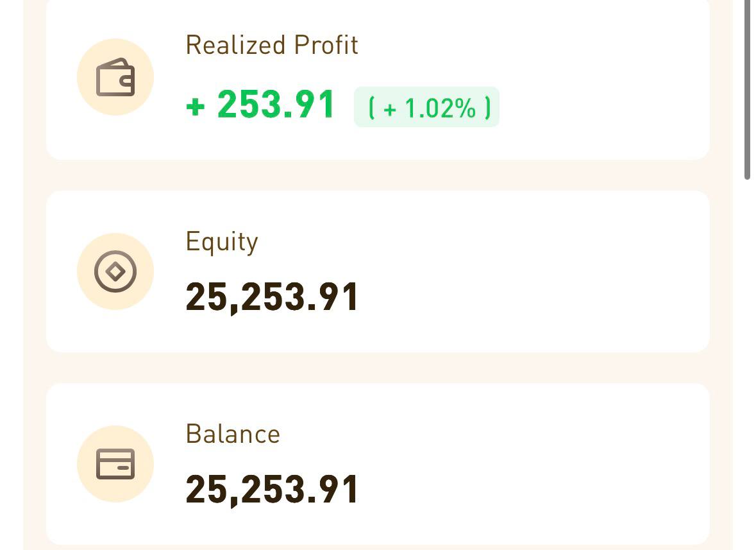Open the Balance card
Viewport: 756px width, 550px height.
click(378, 464)
